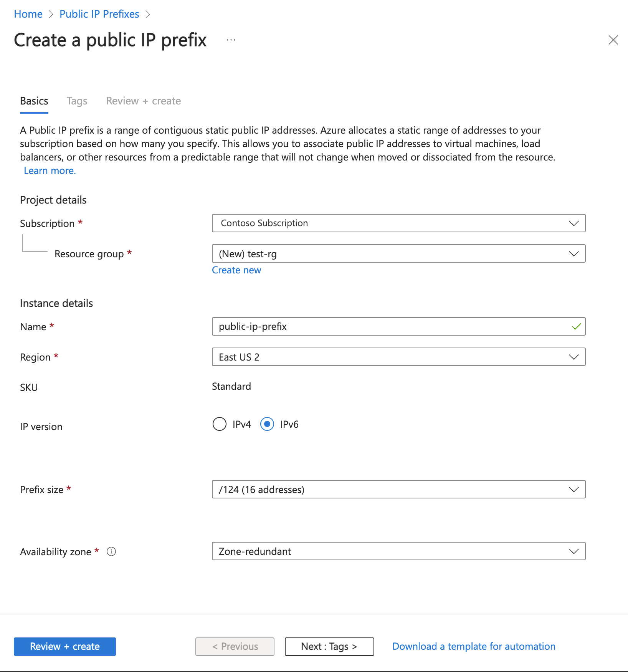Click the info icon beside Availability zone
This screenshot has height=672, width=628.
coord(112,552)
